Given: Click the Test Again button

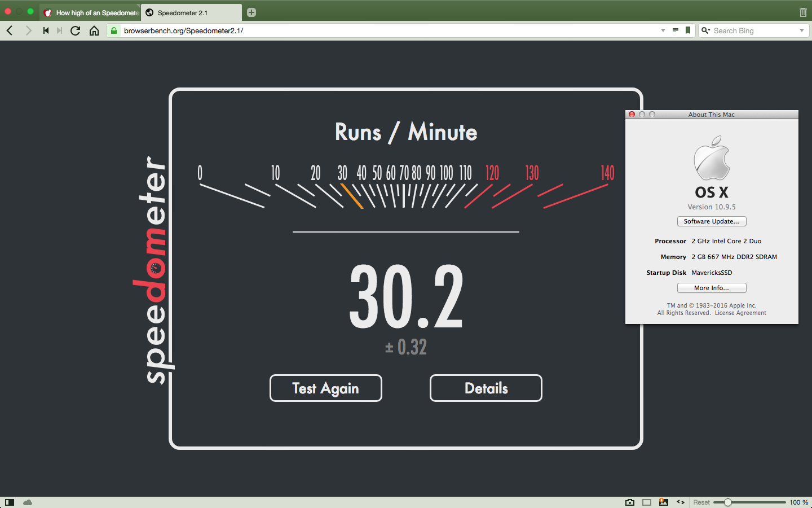Looking at the screenshot, I should coord(326,388).
